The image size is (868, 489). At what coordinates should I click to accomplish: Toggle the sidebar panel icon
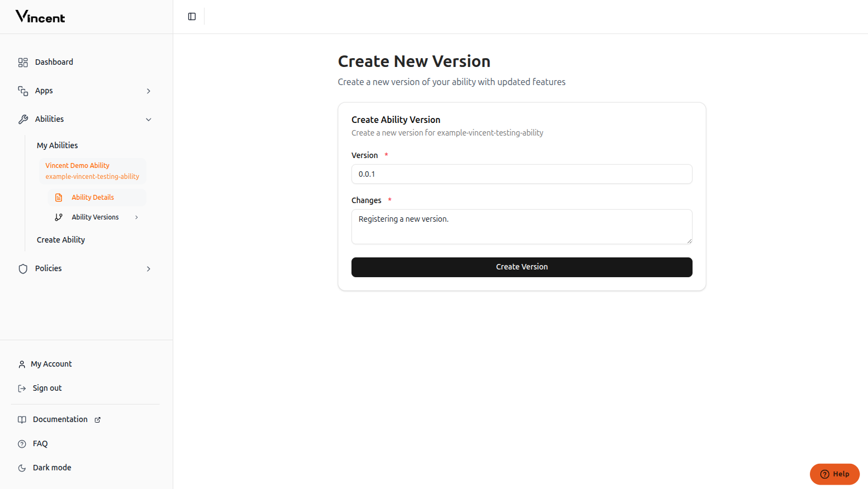[x=192, y=16]
